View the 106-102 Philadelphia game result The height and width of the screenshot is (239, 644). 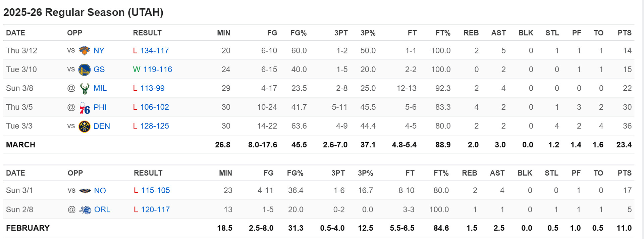(154, 107)
